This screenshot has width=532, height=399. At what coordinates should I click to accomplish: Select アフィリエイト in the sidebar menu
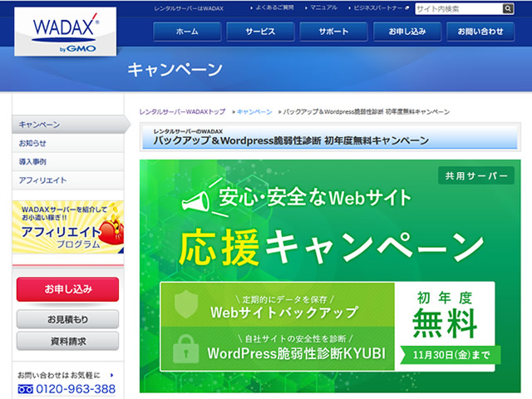68,180
